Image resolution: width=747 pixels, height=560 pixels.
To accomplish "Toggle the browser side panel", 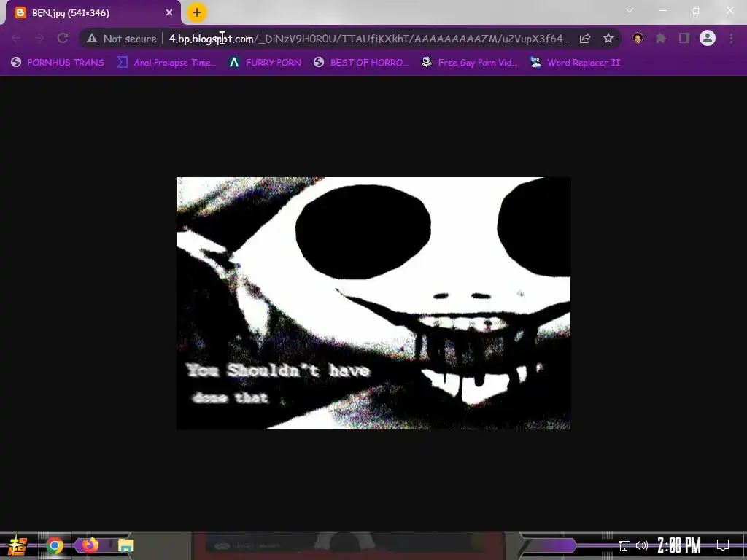I will (684, 38).
